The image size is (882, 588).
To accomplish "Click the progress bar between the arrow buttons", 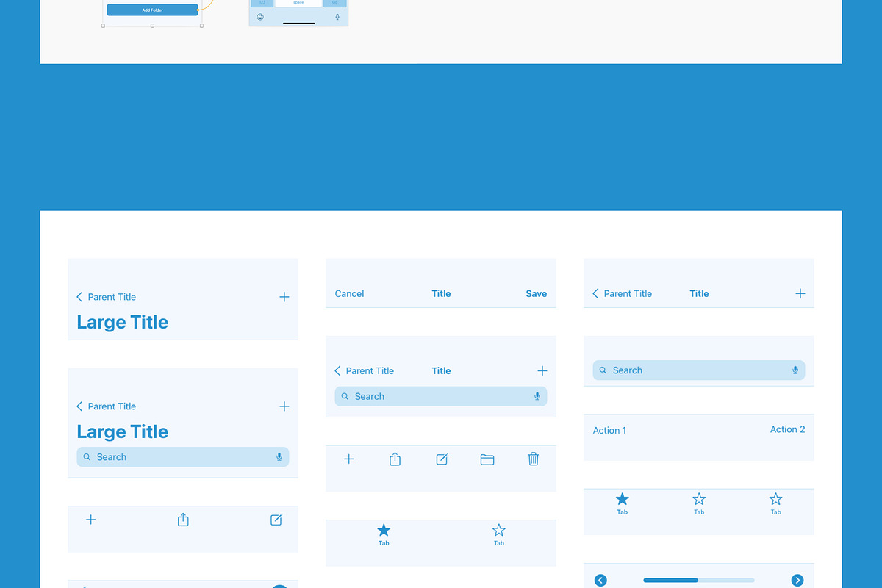I will [699, 581].
